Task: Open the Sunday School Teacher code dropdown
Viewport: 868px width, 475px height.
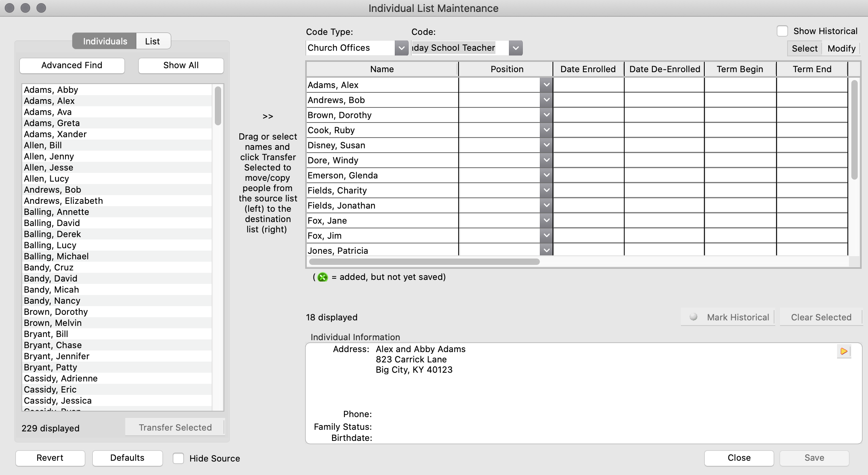Action: [x=516, y=48]
